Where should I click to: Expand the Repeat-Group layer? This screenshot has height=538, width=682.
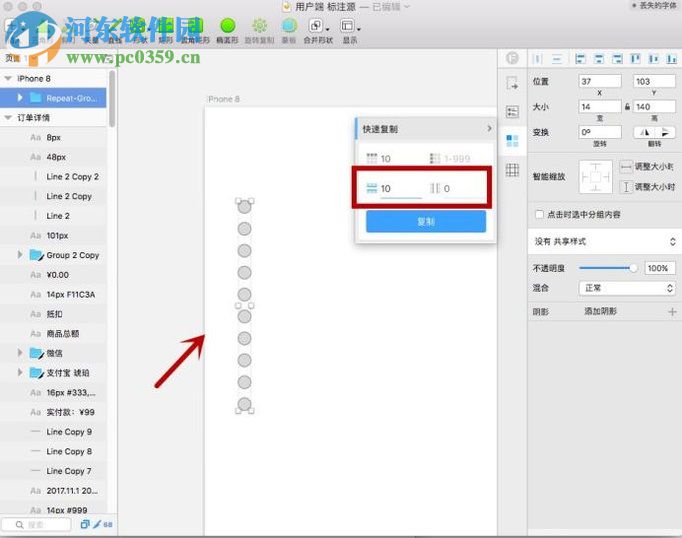pyautogui.click(x=20, y=98)
